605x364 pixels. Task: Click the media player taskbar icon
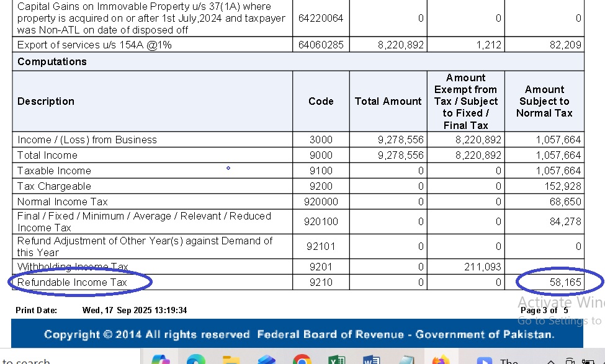(x=486, y=360)
